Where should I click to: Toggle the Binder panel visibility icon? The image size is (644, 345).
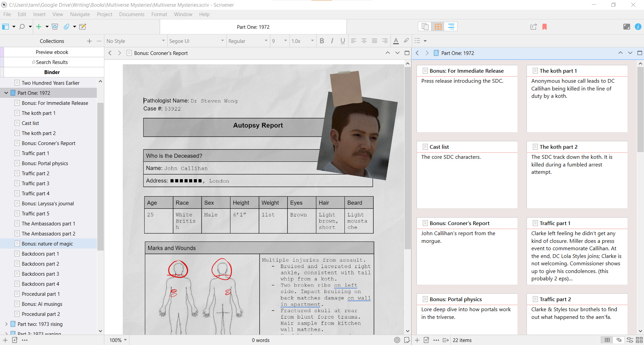coord(5,26)
